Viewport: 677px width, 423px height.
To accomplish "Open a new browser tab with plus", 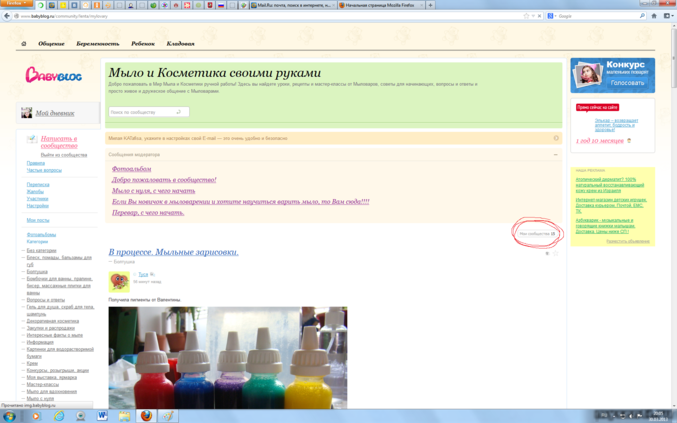I will pyautogui.click(x=431, y=5).
